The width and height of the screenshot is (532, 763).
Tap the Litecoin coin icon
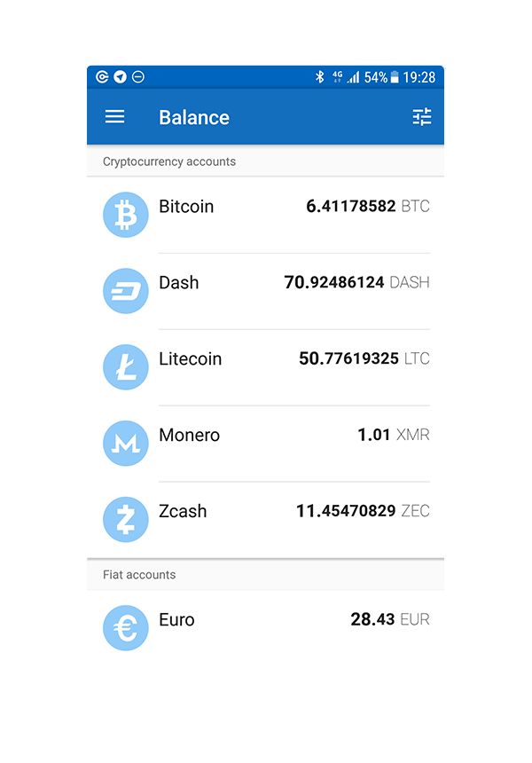tap(125, 367)
